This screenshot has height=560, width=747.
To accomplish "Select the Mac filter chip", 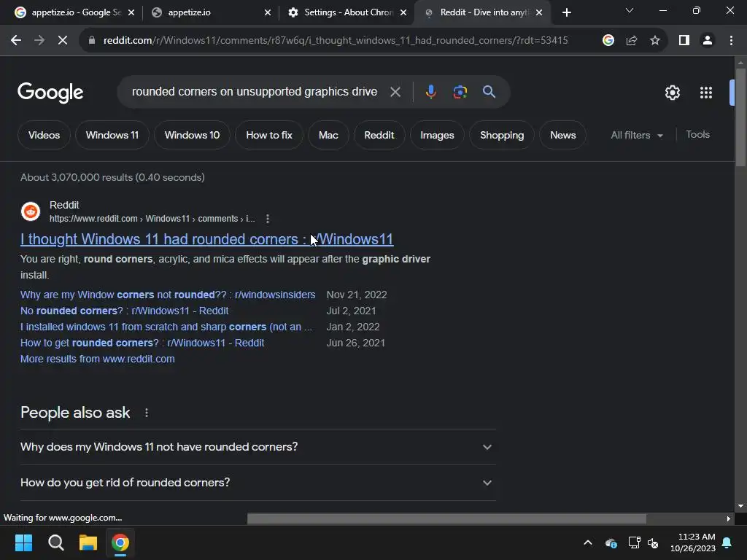I will point(328,135).
